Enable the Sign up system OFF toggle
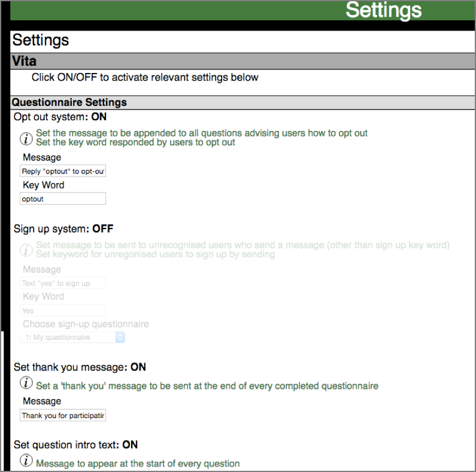This screenshot has height=472, width=476. tap(102, 229)
